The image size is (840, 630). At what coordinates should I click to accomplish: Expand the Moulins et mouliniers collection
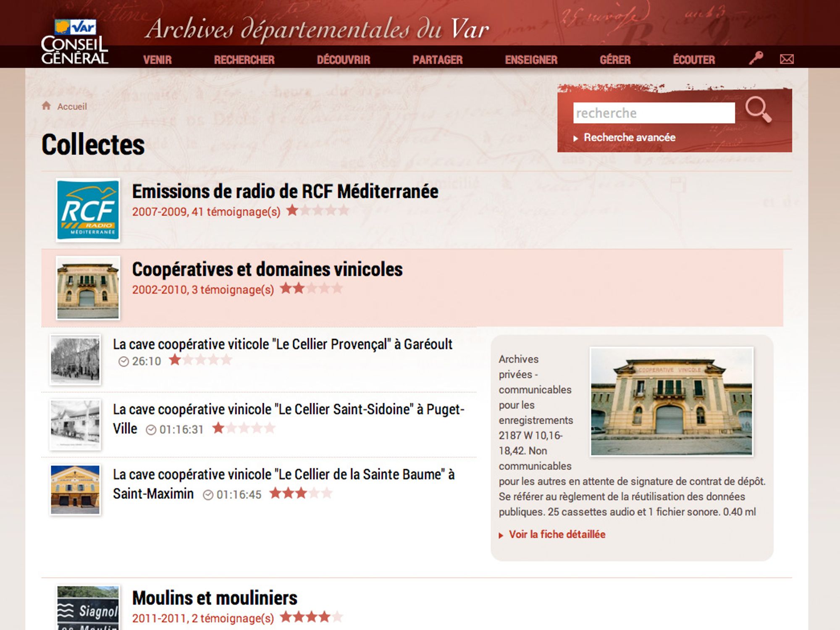[214, 598]
